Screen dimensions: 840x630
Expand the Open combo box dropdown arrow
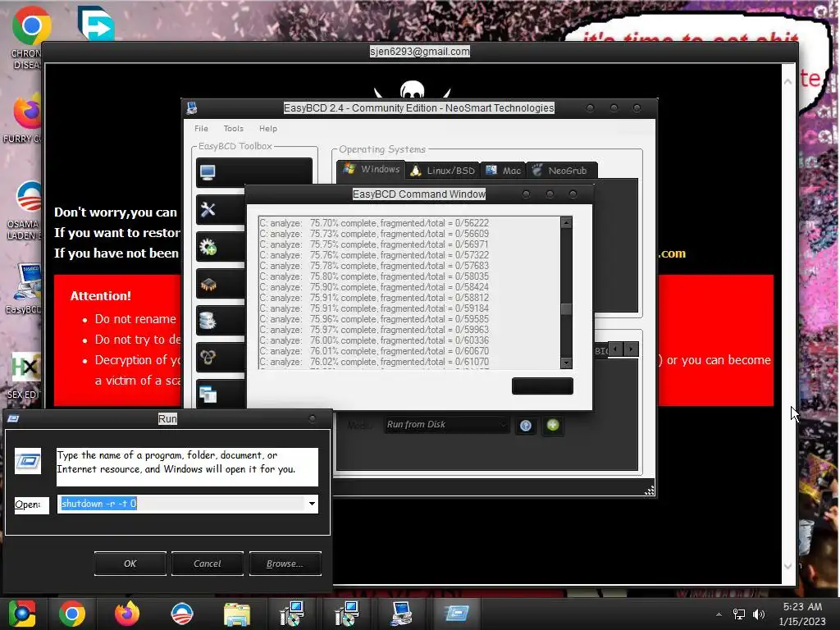[312, 504]
